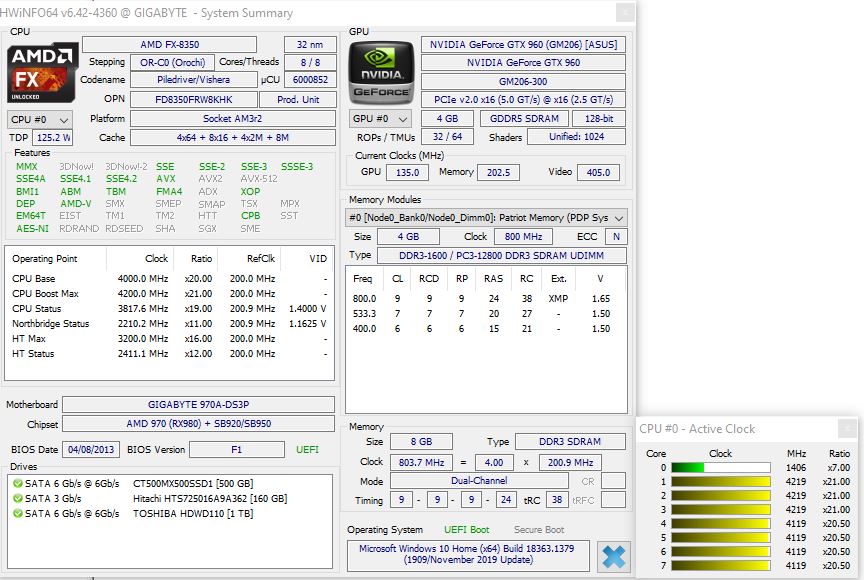Screen dimensions: 864x580
Task: Click the 8 / 8 Cores/Threads field
Action: coord(310,62)
